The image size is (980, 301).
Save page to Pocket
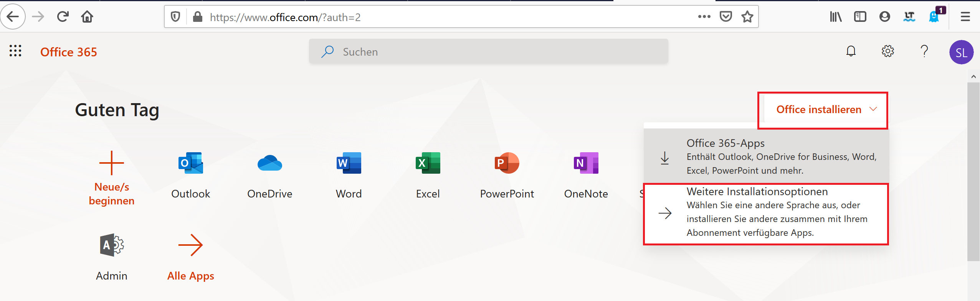pos(725,16)
